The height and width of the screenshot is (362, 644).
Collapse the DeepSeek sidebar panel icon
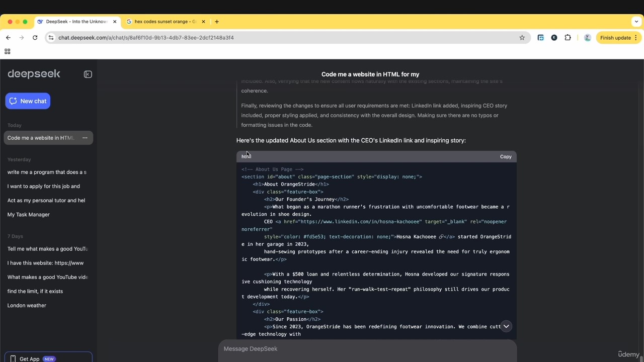(x=88, y=74)
